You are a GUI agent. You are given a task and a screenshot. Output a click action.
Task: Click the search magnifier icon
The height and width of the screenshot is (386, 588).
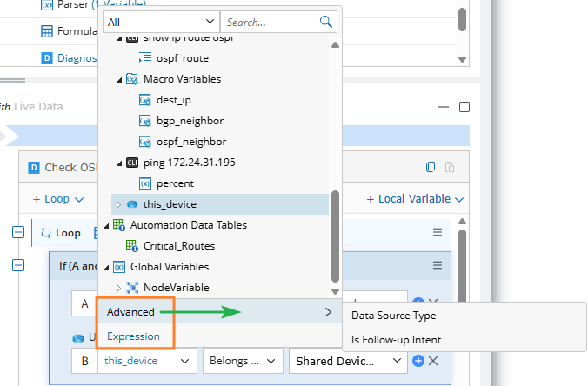(x=326, y=22)
